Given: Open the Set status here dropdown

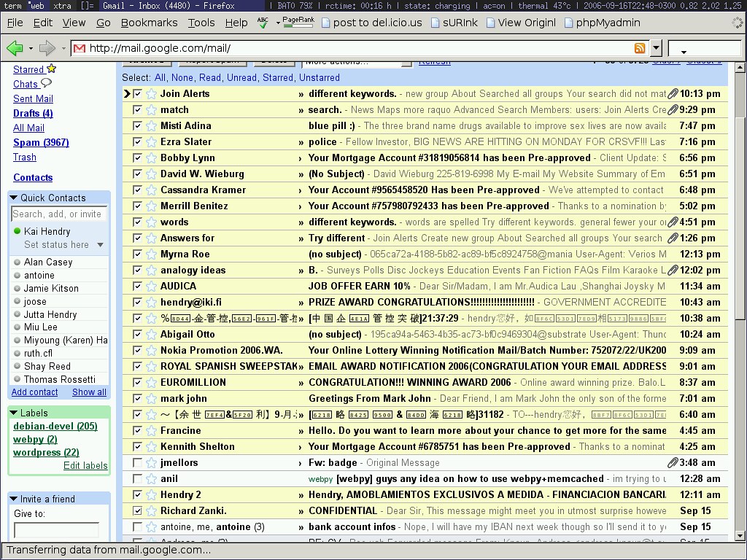Looking at the screenshot, I should pos(100,245).
